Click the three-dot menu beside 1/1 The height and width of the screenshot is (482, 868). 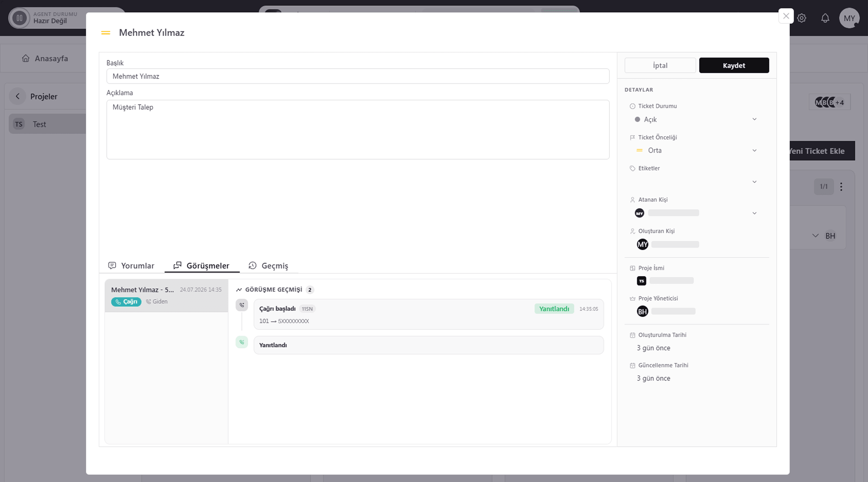(x=841, y=187)
